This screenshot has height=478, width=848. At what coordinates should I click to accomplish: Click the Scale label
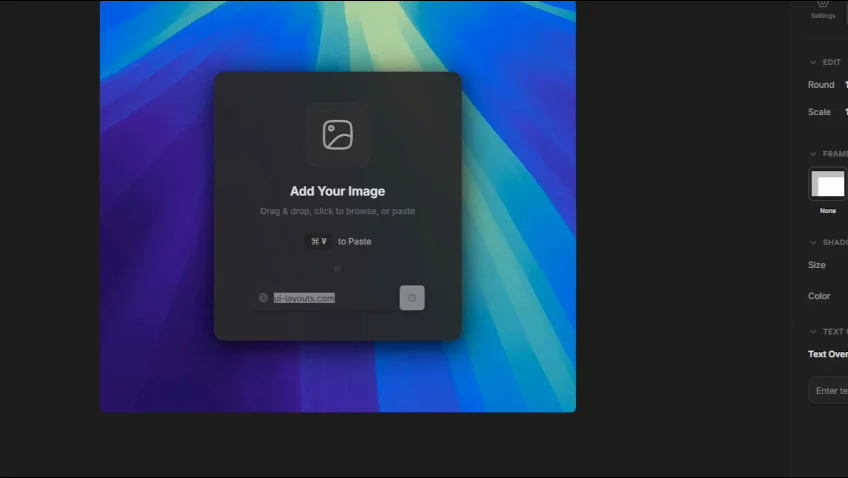click(819, 112)
